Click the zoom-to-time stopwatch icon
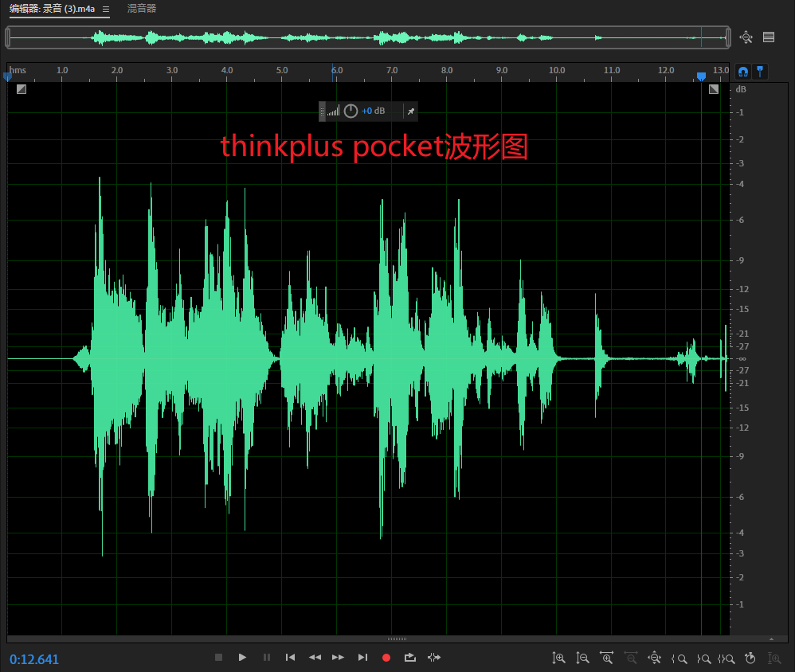The height and width of the screenshot is (672, 795). (750, 658)
